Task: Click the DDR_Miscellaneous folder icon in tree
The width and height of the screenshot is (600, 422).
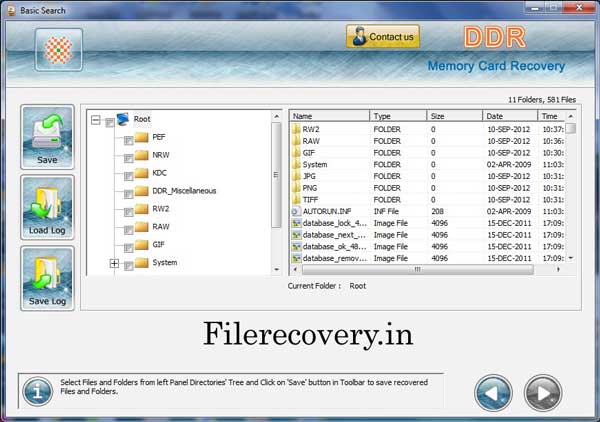Action: (x=142, y=191)
